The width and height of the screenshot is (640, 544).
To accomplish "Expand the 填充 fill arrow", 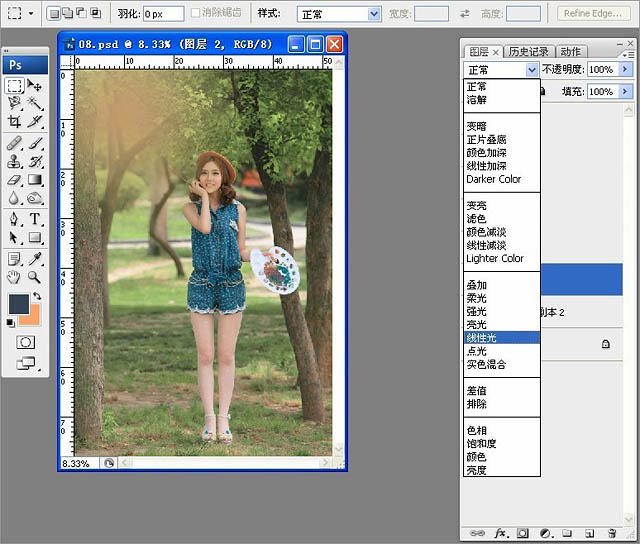I will [626, 91].
